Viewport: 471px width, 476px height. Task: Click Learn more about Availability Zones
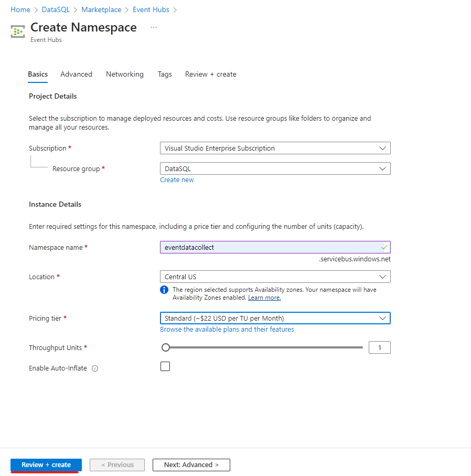point(264,298)
